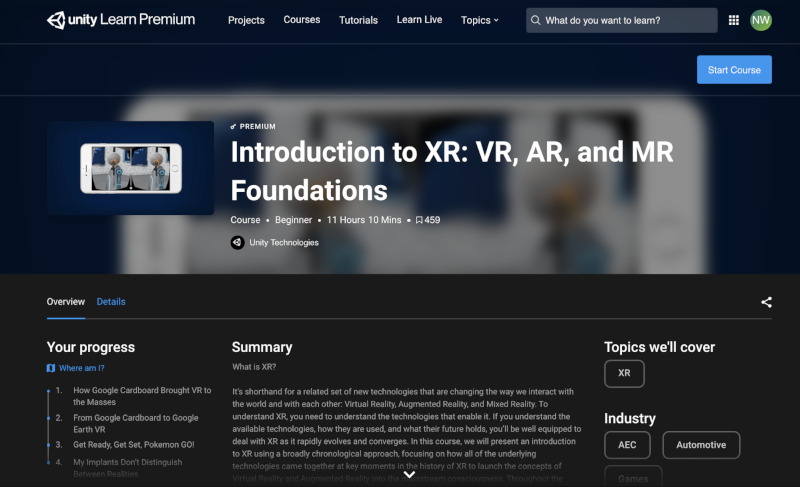800x487 pixels.
Task: Open lesson From Google Cardboard to Google Earth VR
Action: click(136, 424)
